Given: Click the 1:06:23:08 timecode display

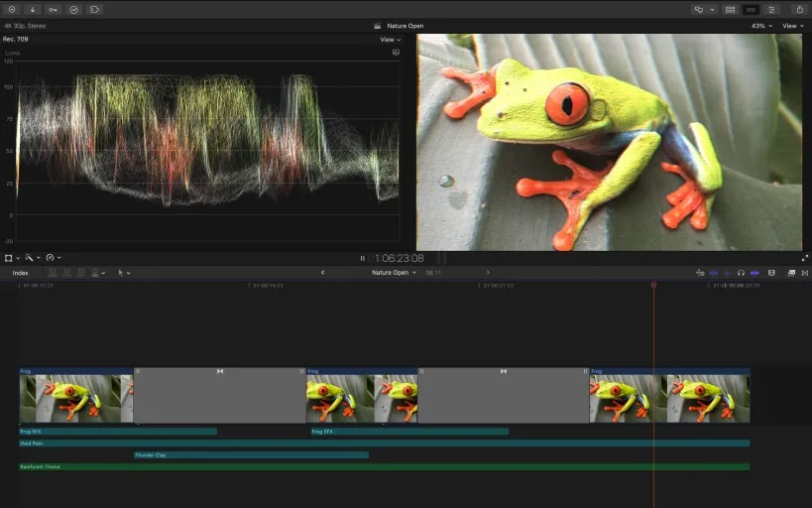Looking at the screenshot, I should click(400, 258).
